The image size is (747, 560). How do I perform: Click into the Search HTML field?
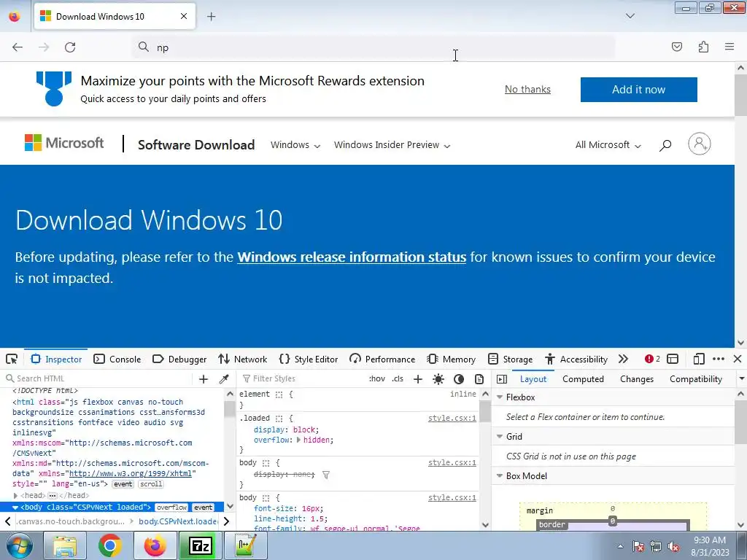98,378
